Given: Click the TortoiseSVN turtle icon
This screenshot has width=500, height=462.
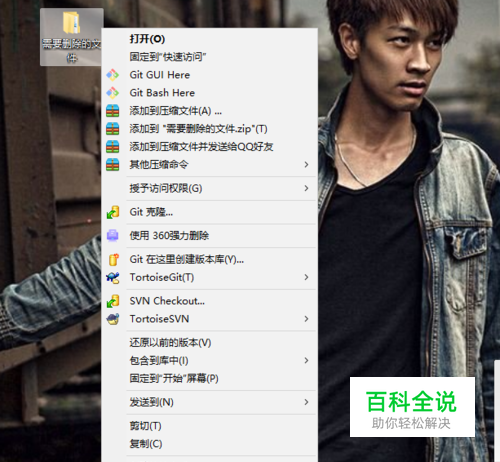Looking at the screenshot, I should 113,319.
